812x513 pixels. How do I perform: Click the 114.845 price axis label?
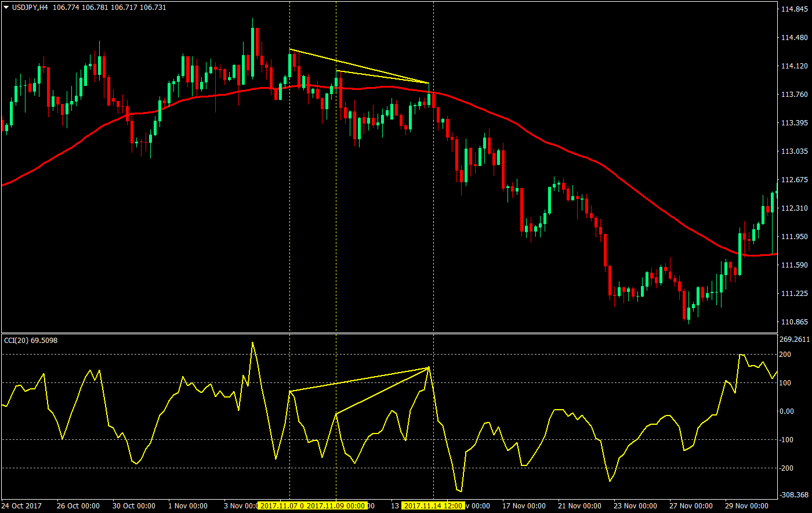(795, 9)
